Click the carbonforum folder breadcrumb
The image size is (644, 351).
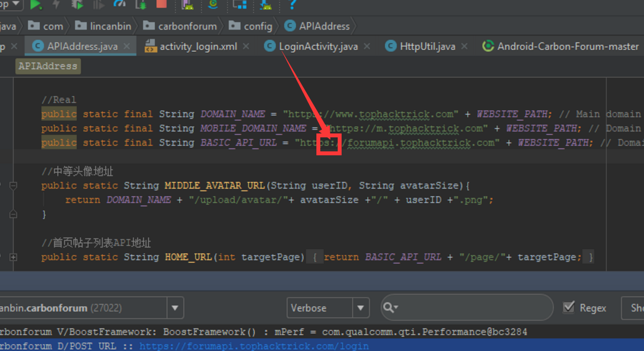(180, 26)
